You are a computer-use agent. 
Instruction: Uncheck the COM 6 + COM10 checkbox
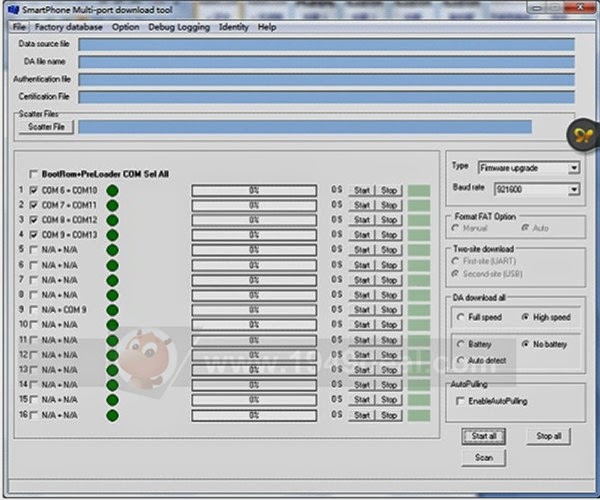[x=34, y=190]
